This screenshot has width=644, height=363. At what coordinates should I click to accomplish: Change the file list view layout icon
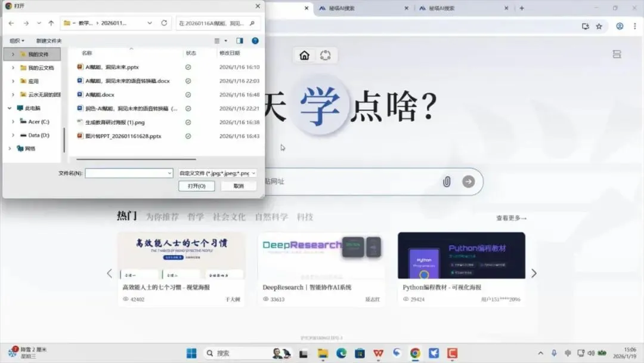coord(217,41)
